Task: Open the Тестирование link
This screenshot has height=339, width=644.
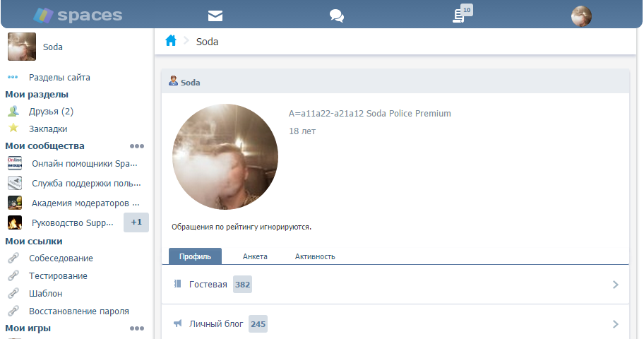Action: 58,275
